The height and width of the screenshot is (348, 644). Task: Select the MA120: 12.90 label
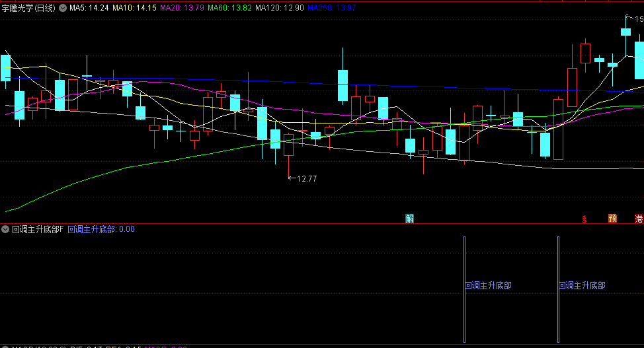tap(280, 8)
